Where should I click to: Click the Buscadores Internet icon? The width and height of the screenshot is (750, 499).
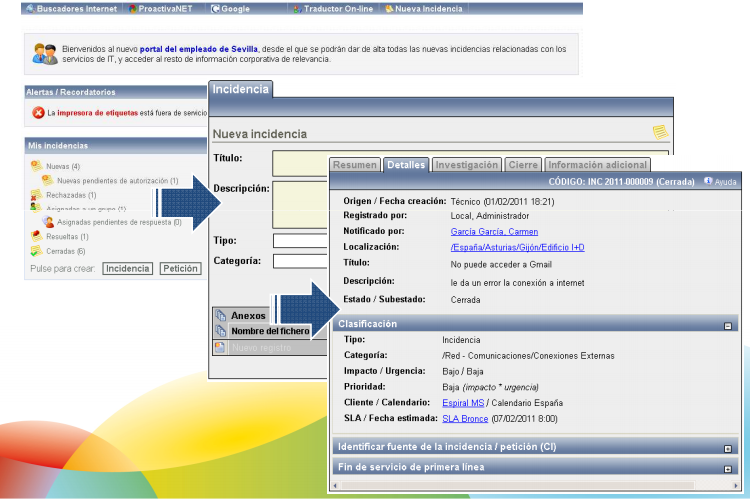point(31,9)
